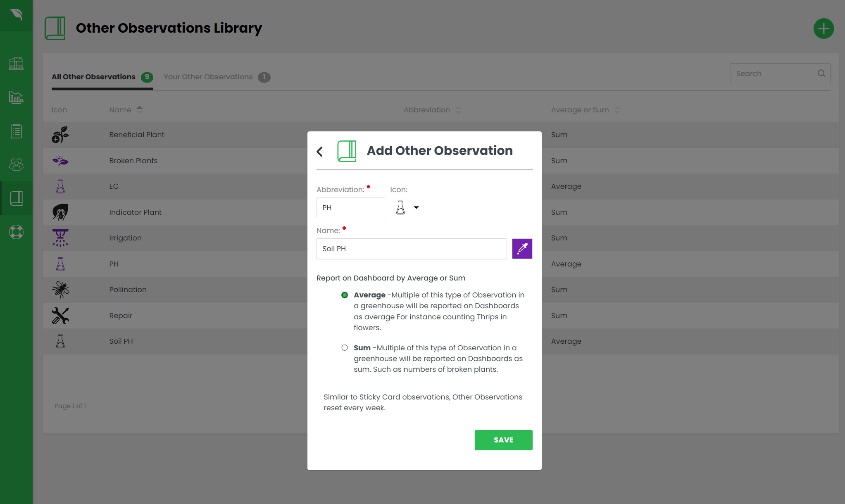Click the Name field containing Soil PH
845x504 pixels.
click(x=411, y=249)
